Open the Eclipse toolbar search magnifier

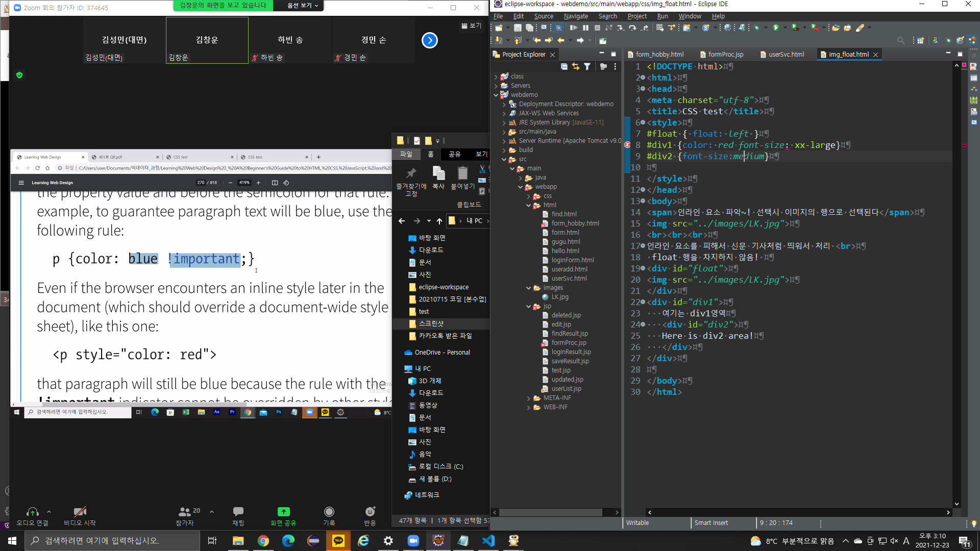point(901,40)
